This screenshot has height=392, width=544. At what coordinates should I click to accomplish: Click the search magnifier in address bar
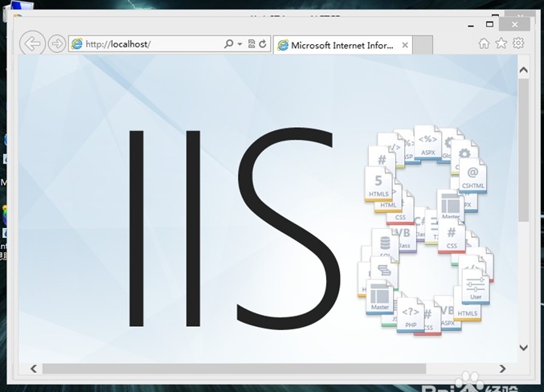point(229,43)
